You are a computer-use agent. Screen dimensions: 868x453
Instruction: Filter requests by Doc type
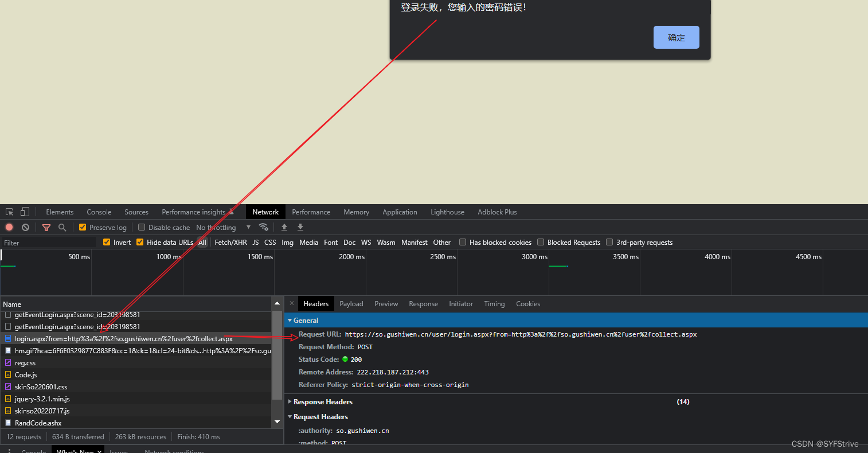pyautogui.click(x=350, y=242)
